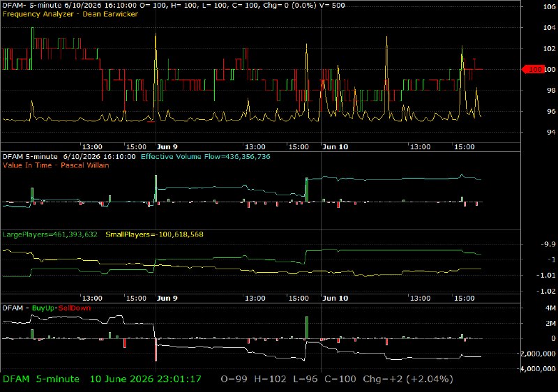558x392 pixels.
Task: Select Value In Time - Pascal Willain label
Action: coord(56,165)
